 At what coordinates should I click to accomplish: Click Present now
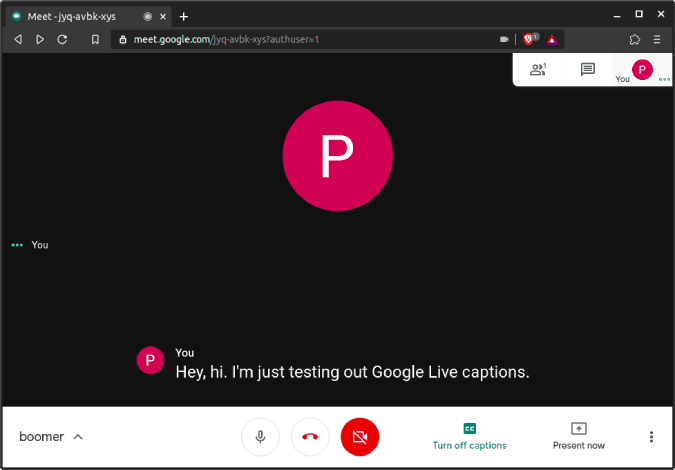point(579,437)
